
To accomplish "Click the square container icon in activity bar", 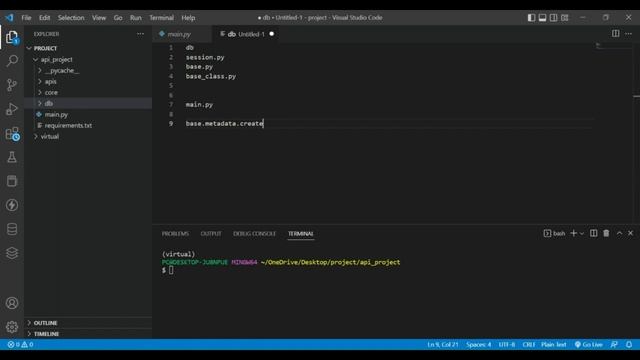I will coord(12,181).
